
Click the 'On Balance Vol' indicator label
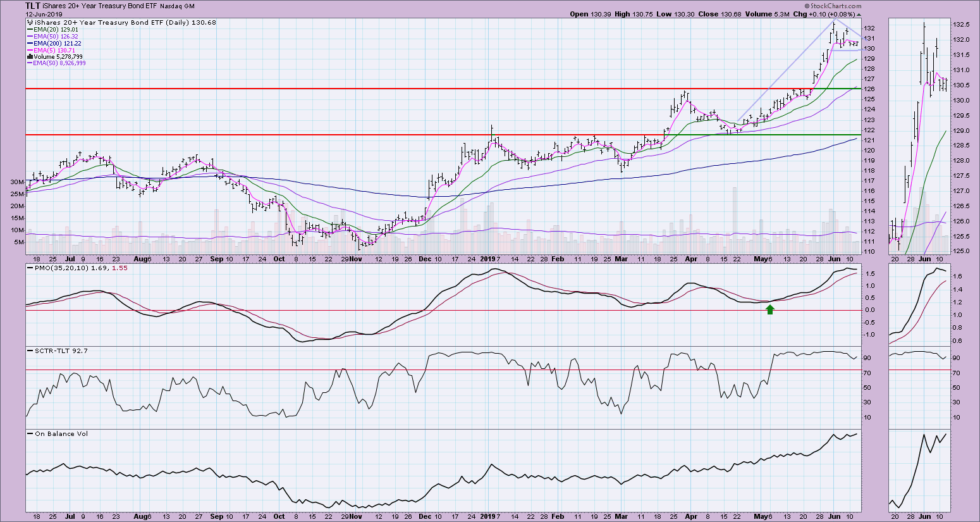(58, 433)
